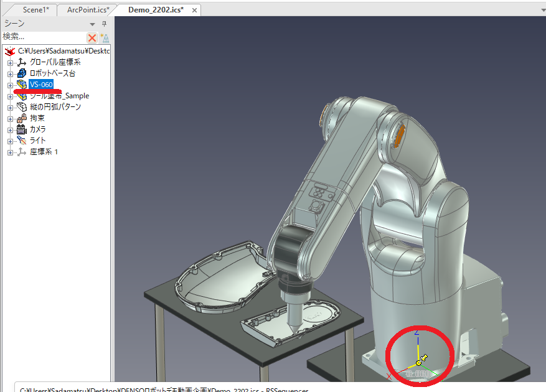Expand the 拘束 node
Screen dimensions: 546x392
[x=10, y=119]
